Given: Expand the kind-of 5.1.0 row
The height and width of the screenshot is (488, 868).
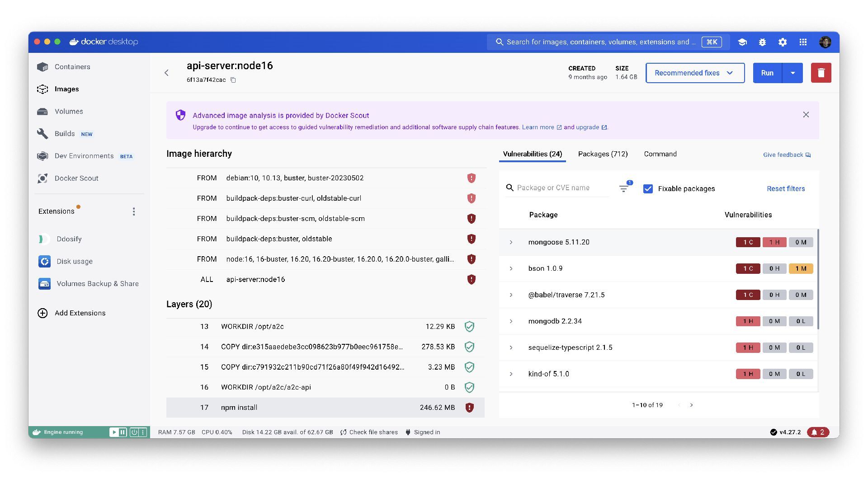Looking at the screenshot, I should coord(511,374).
